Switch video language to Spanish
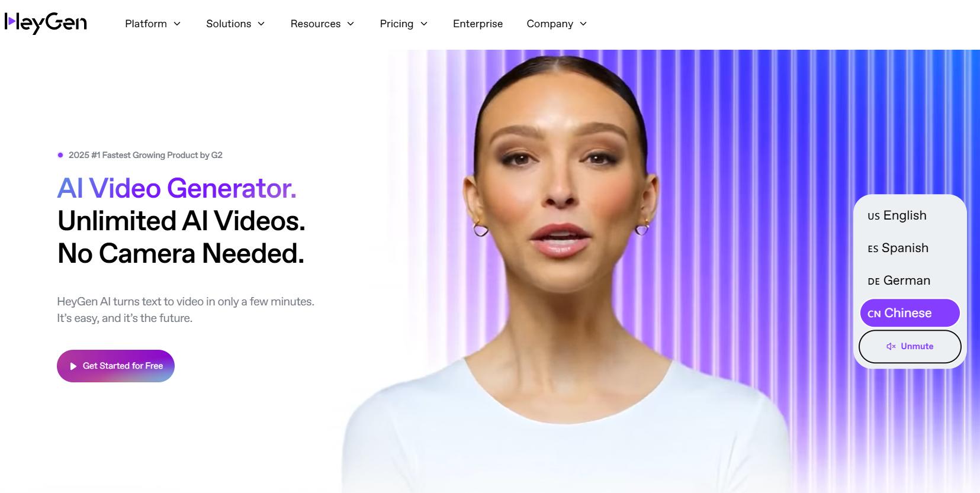Screen dimensions: 980x493 point(910,248)
